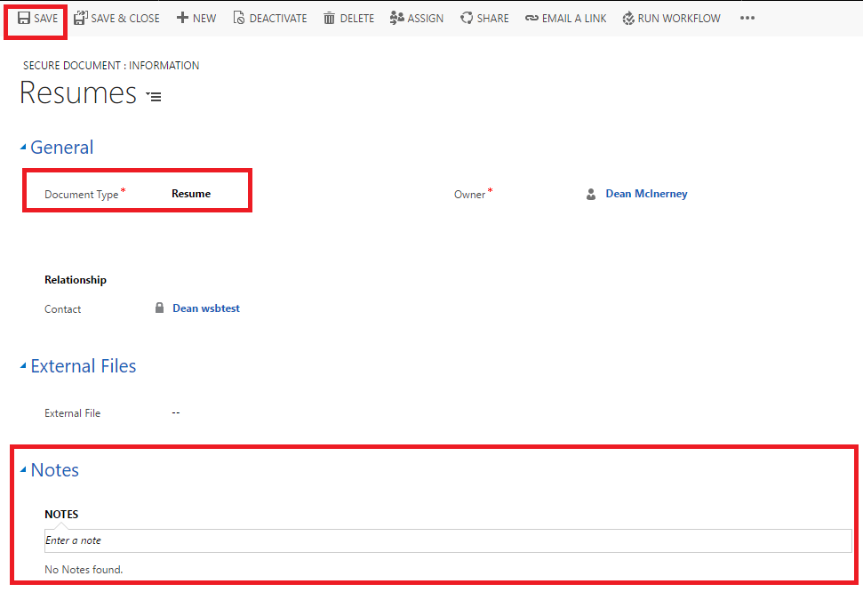Screen dimensions: 863x616
Task: Collapse the Notes section
Action: click(x=23, y=470)
